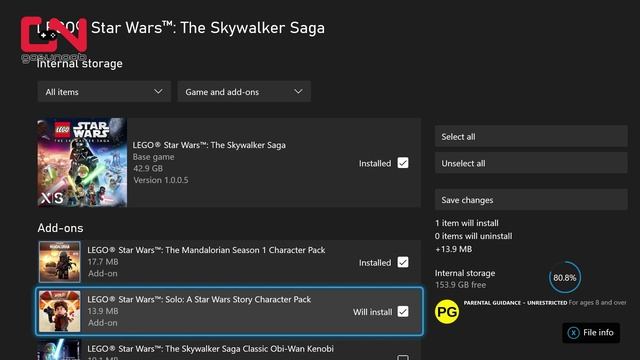Select the Skywalker Saga base game cover art
The width and height of the screenshot is (640, 360).
(82, 163)
